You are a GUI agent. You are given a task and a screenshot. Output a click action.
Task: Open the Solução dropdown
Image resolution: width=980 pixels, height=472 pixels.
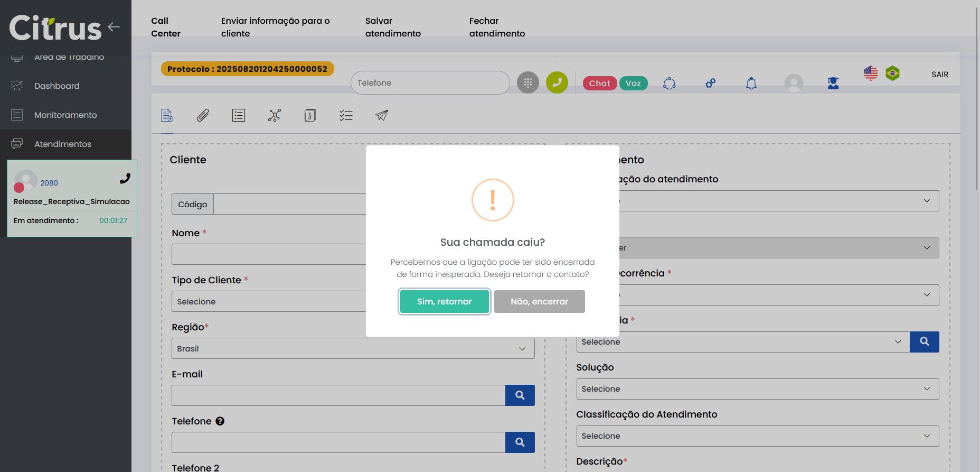point(757,389)
